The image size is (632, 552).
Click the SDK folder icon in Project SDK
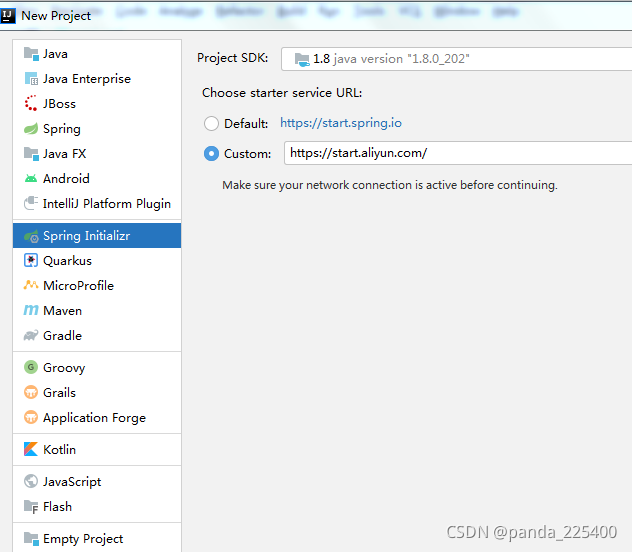point(302,59)
